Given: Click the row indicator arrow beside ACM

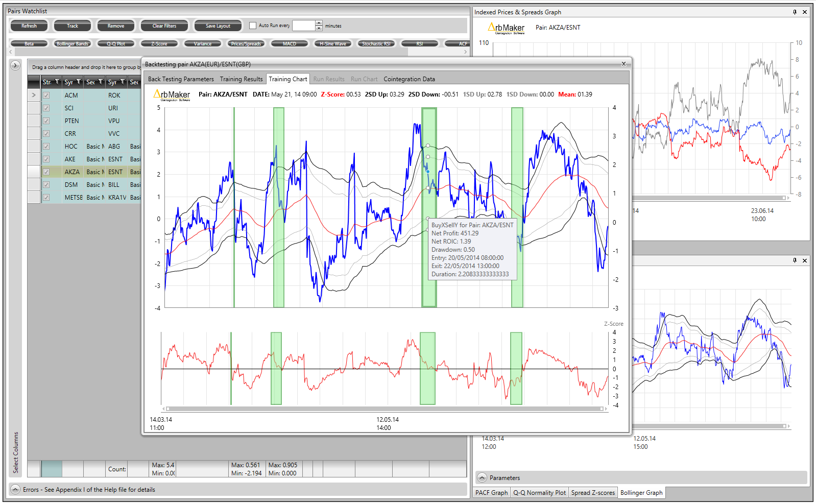Looking at the screenshot, I should [x=34, y=95].
